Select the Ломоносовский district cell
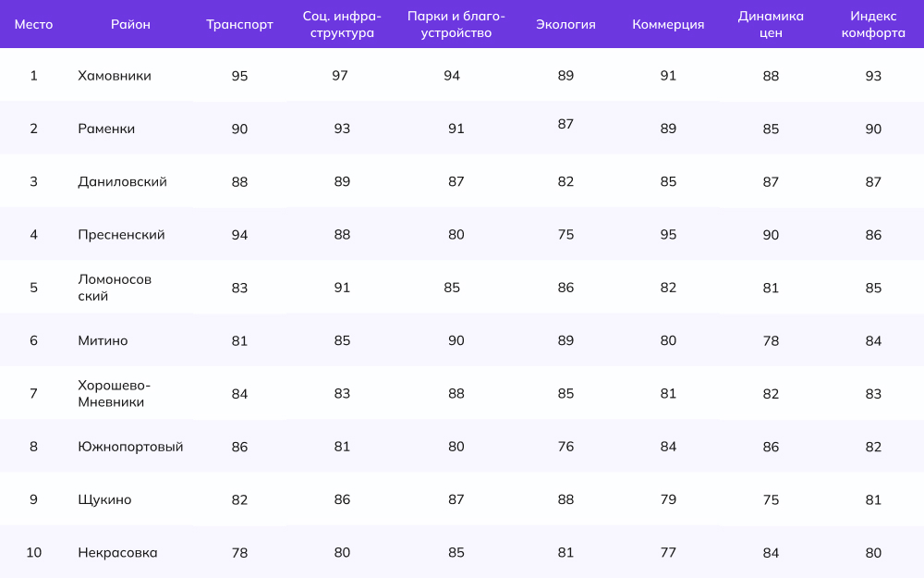 (115, 288)
